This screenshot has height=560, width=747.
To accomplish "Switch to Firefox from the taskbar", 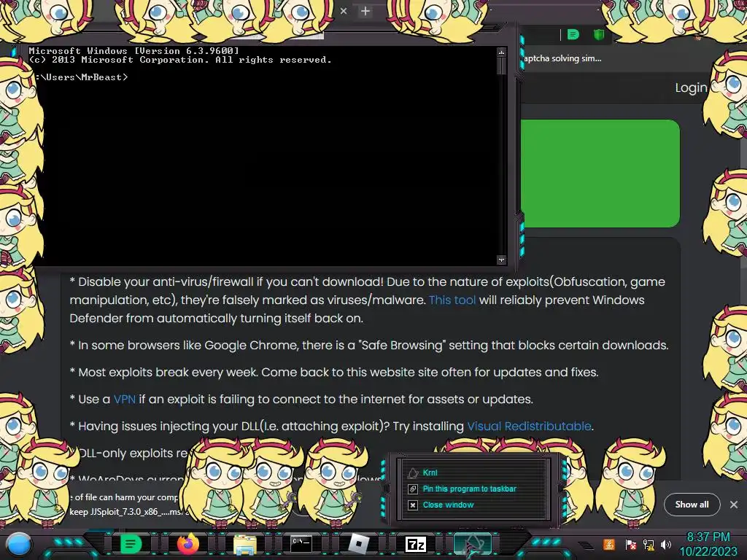I will click(188, 544).
